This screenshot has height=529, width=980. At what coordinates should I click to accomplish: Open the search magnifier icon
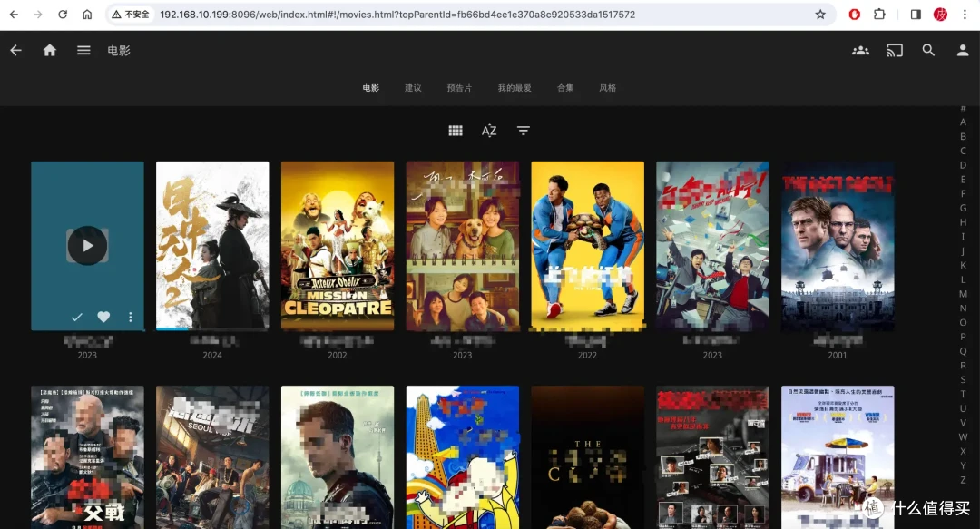tap(929, 51)
